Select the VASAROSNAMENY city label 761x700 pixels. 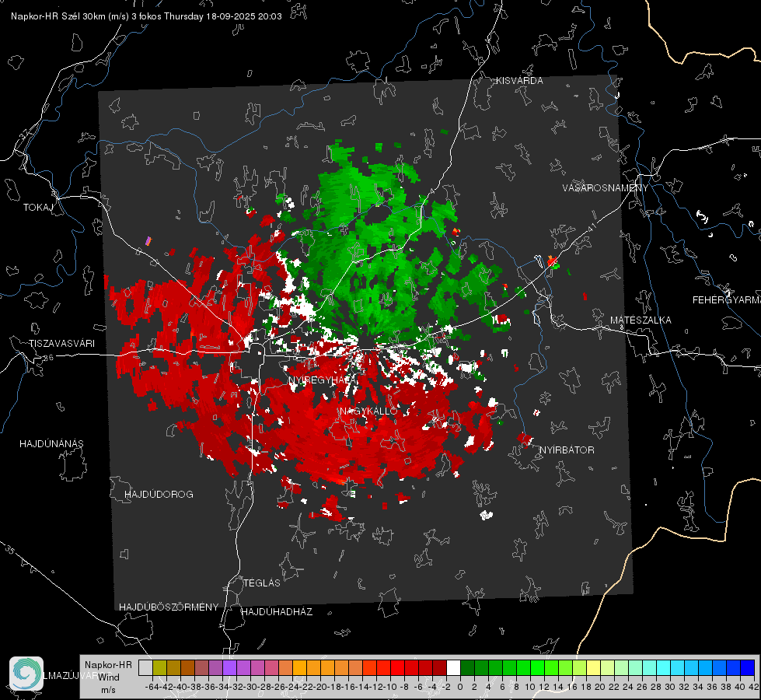point(606,188)
